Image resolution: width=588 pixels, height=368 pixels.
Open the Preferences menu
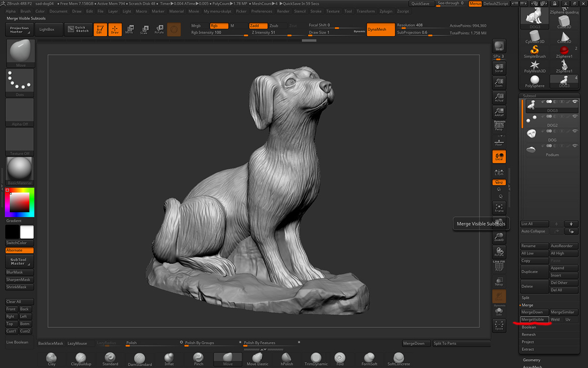(262, 11)
